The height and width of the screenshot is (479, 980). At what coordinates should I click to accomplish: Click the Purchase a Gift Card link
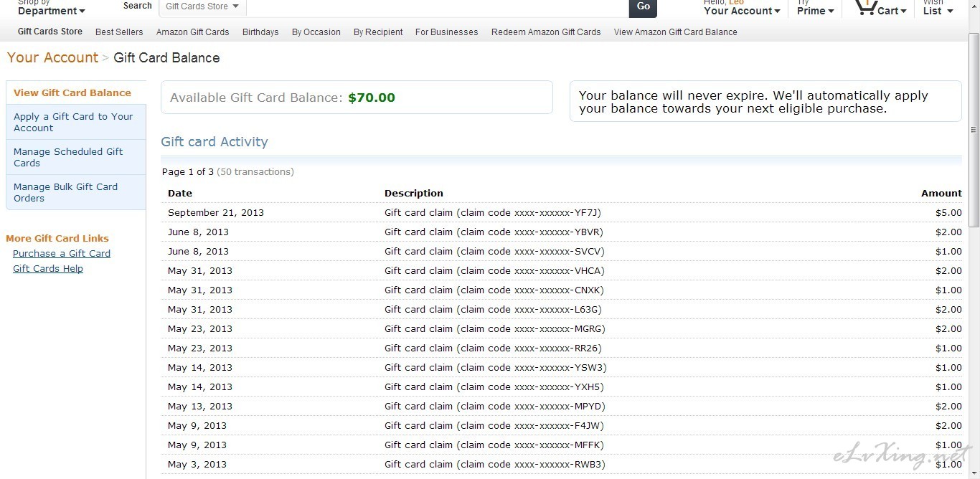pyautogui.click(x=62, y=253)
